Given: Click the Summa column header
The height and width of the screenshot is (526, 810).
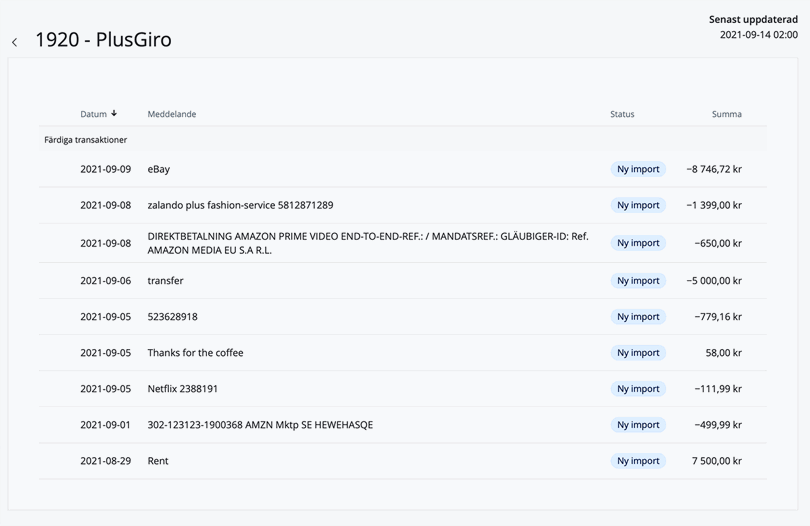Looking at the screenshot, I should (x=726, y=114).
